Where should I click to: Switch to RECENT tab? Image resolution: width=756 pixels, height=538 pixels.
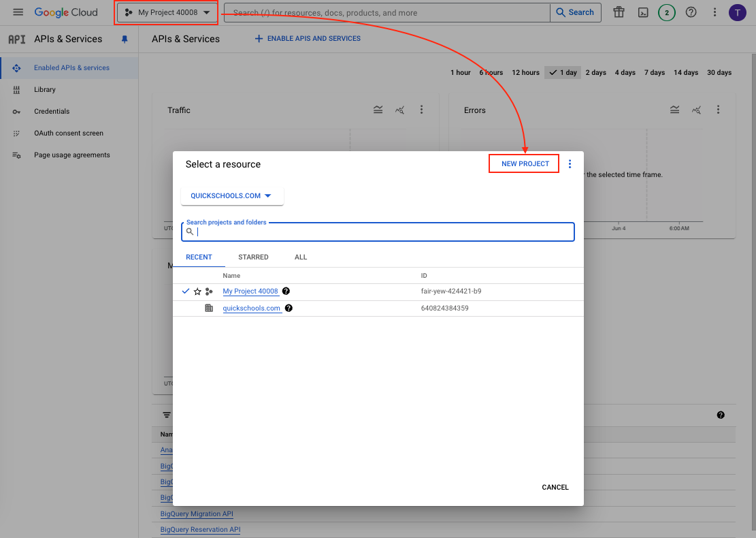pos(199,257)
